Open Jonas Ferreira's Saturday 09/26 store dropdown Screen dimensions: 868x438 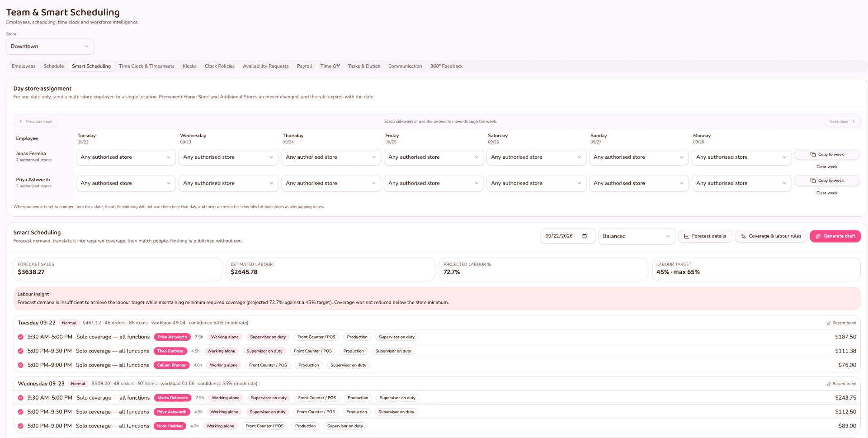click(x=536, y=157)
